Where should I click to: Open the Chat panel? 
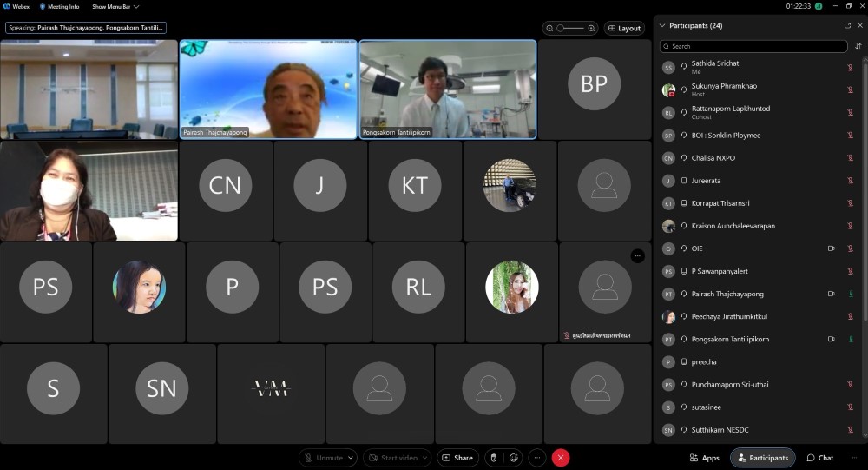pyautogui.click(x=820, y=458)
